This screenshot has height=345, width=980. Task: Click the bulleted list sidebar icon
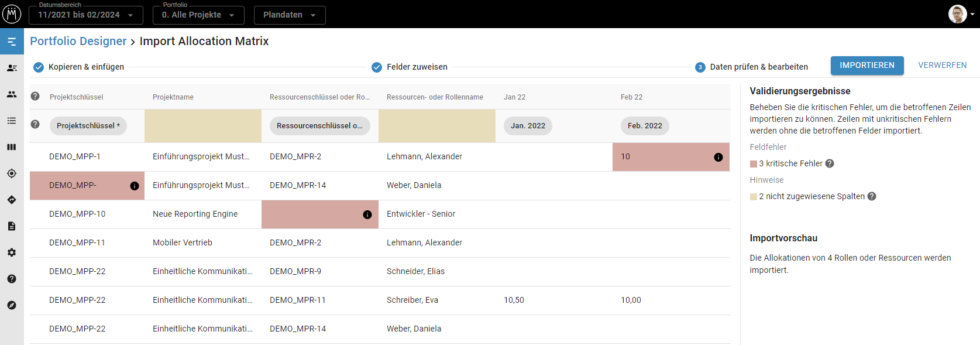[x=12, y=121]
